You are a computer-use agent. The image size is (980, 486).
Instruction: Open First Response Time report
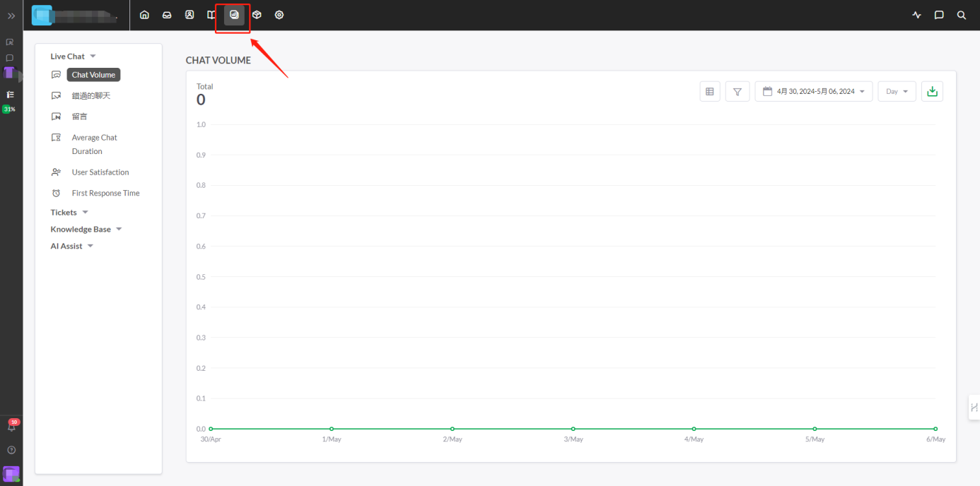point(105,193)
